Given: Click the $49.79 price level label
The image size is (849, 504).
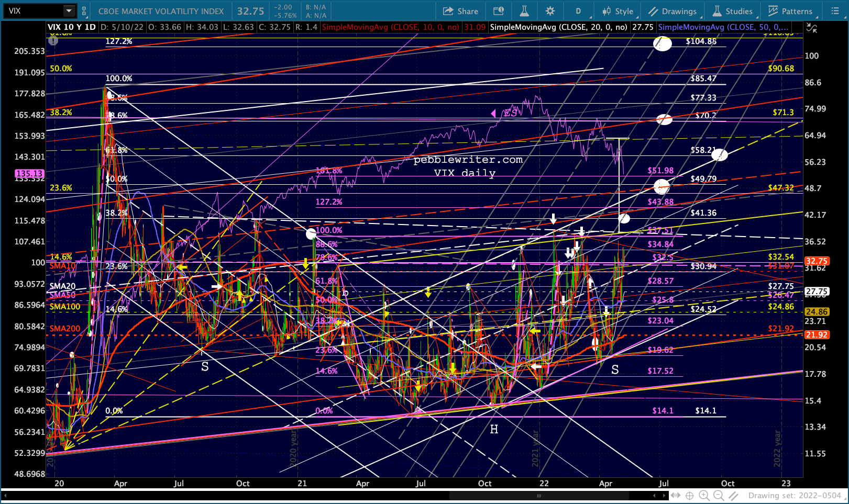Looking at the screenshot, I should 703,179.
